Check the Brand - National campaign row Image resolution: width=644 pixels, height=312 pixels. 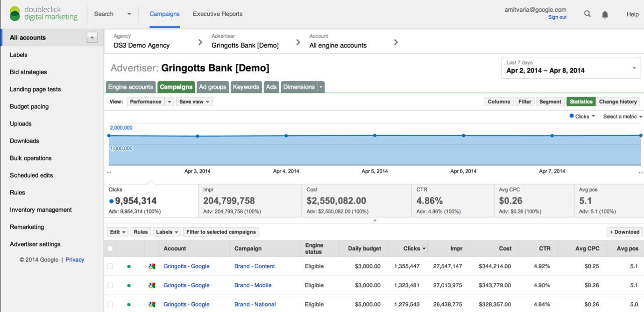coord(110,305)
